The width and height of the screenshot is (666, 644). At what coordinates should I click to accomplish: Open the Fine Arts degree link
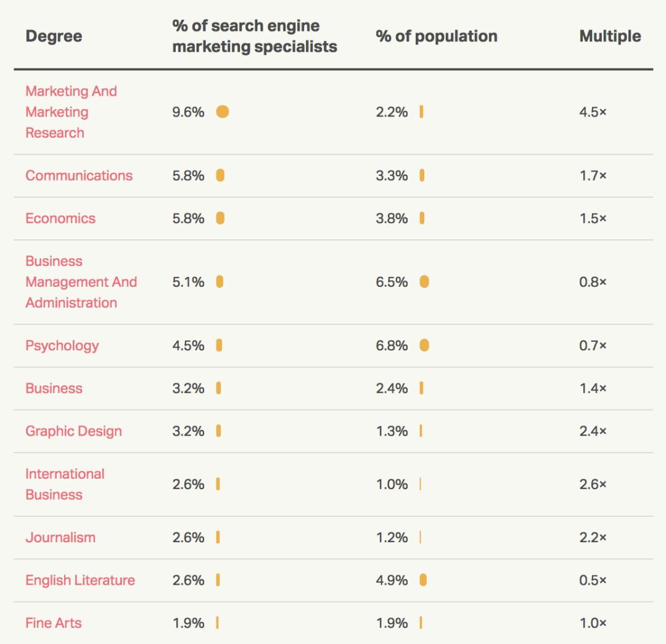(x=53, y=623)
